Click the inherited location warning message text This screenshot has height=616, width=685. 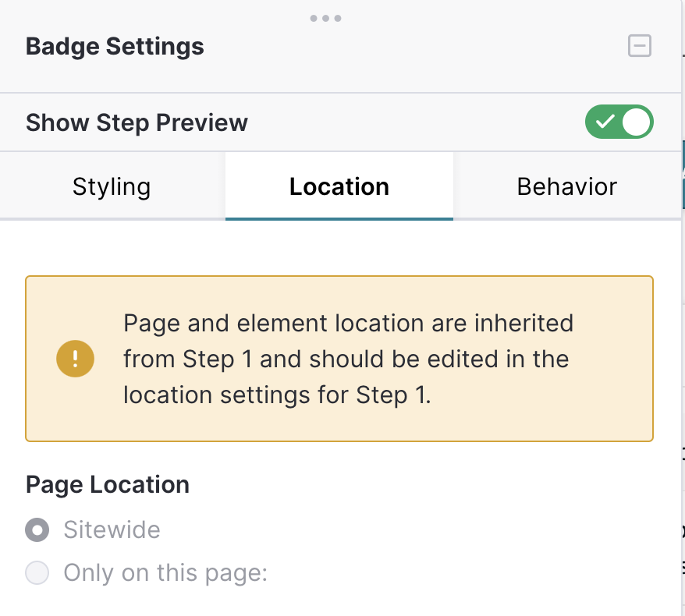tap(348, 359)
